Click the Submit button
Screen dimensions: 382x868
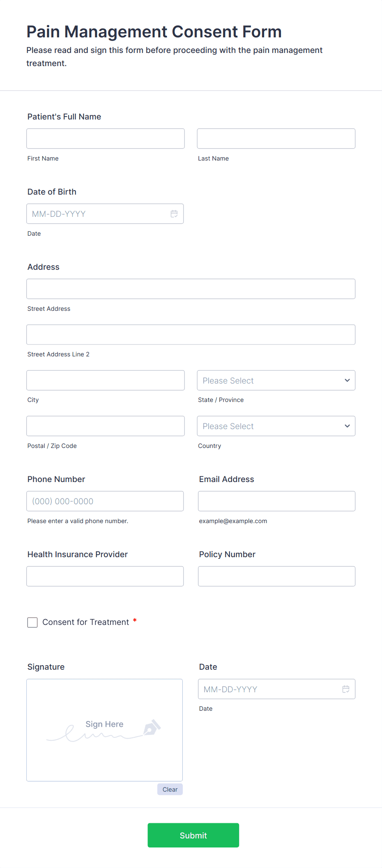click(x=193, y=835)
